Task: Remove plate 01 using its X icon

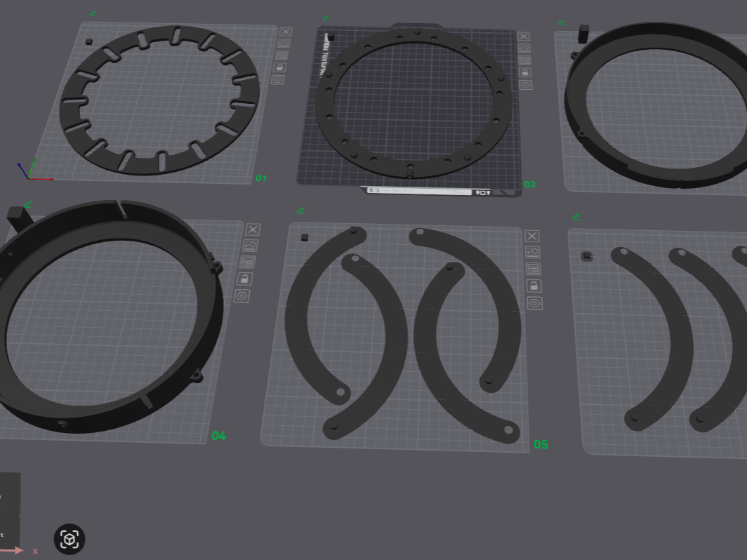Action: [x=285, y=32]
